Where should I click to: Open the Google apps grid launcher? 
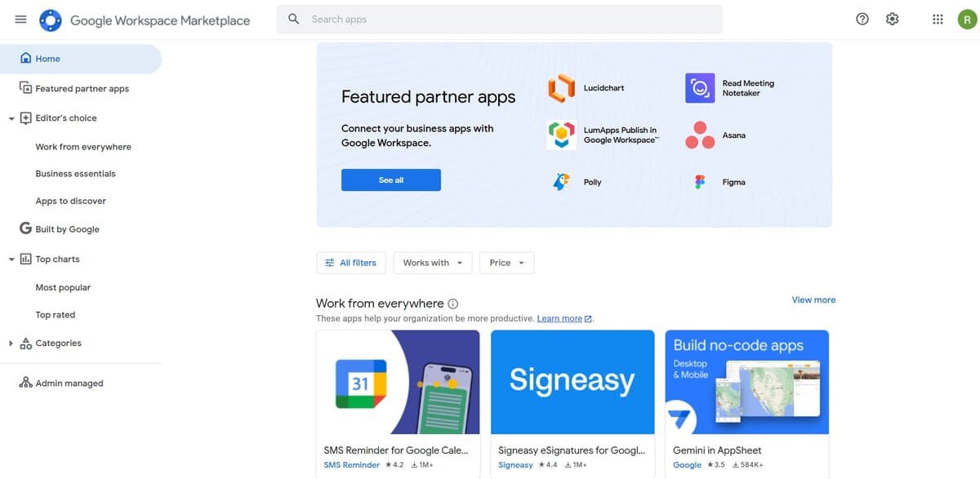938,20
